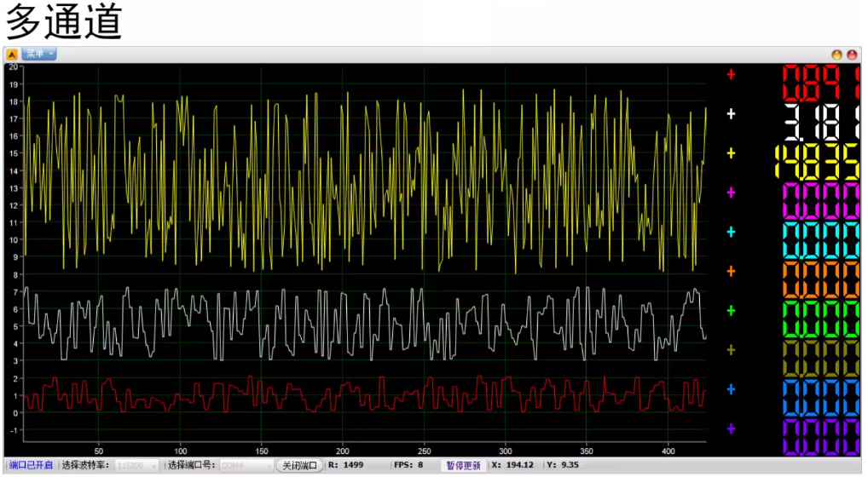Screen dimensions: 868x477
Task: Click the blue channel plus icon
Action: [x=731, y=390]
